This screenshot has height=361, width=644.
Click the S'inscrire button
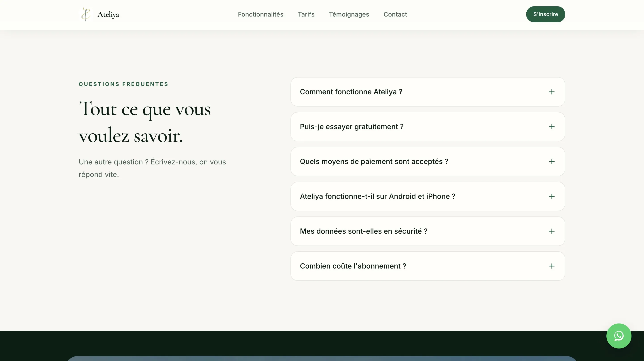pos(545,14)
